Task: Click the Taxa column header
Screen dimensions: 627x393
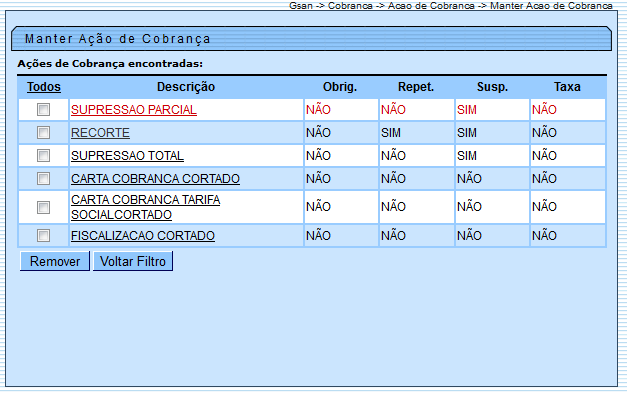Action: [567, 87]
